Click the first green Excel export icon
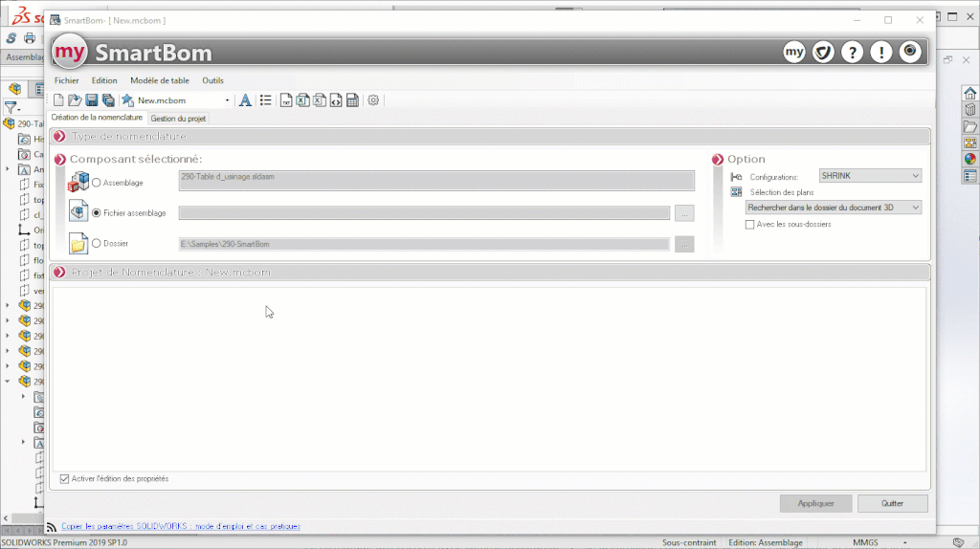The height and width of the screenshot is (549, 980). click(303, 100)
